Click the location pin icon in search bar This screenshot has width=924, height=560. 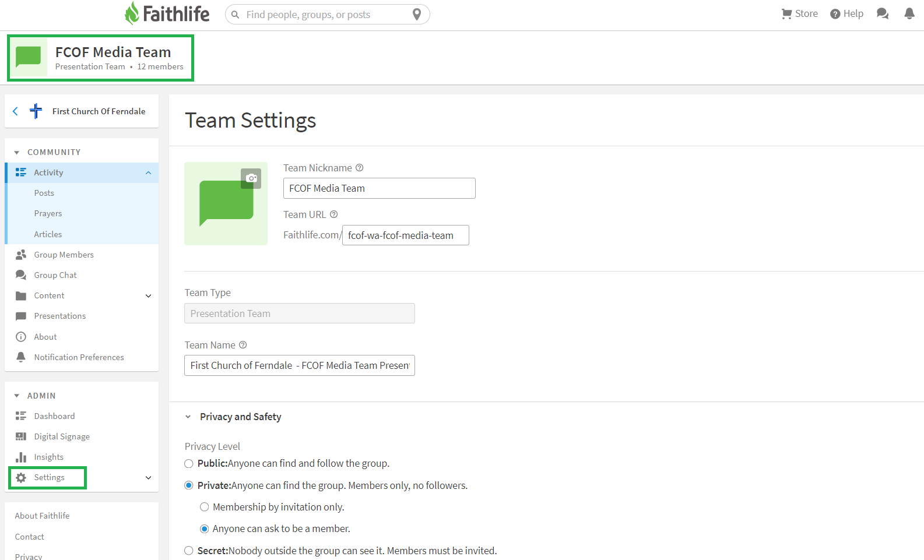point(417,15)
